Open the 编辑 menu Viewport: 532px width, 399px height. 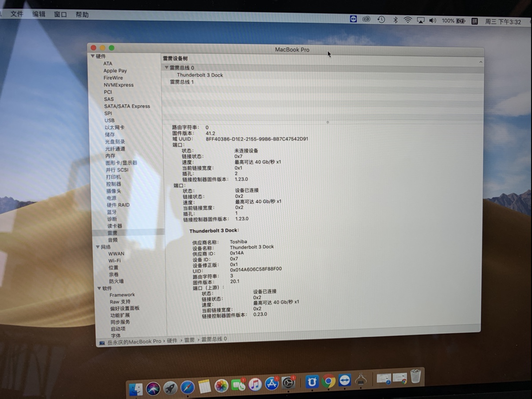coord(39,14)
